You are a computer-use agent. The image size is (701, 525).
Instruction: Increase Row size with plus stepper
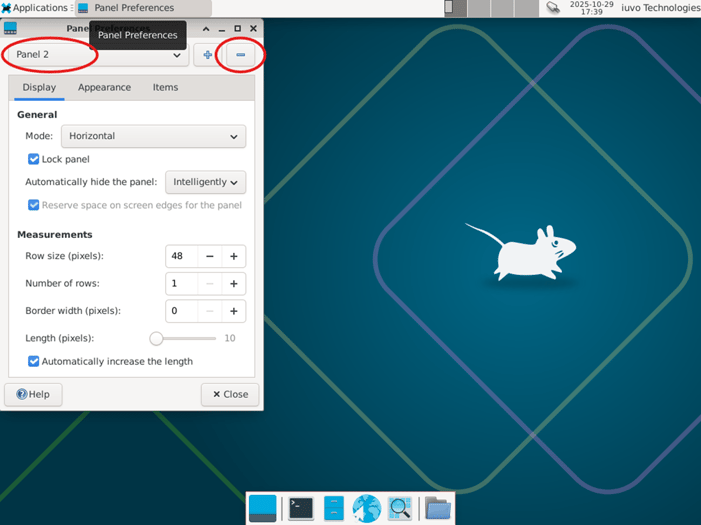(x=234, y=256)
